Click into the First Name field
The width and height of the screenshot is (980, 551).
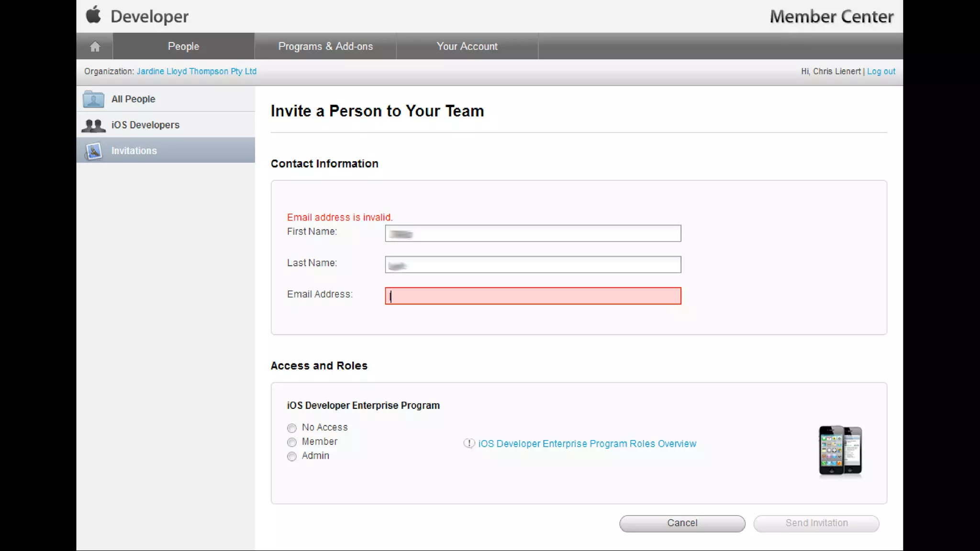tap(533, 233)
